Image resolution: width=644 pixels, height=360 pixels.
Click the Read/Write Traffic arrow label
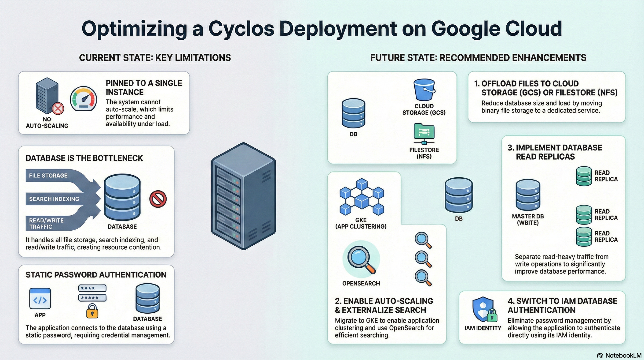pyautogui.click(x=47, y=223)
